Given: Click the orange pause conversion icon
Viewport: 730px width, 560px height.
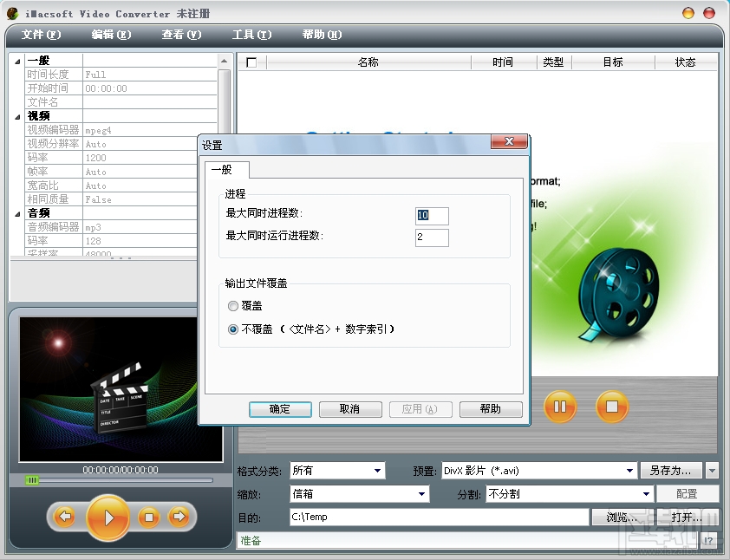Looking at the screenshot, I should [559, 407].
